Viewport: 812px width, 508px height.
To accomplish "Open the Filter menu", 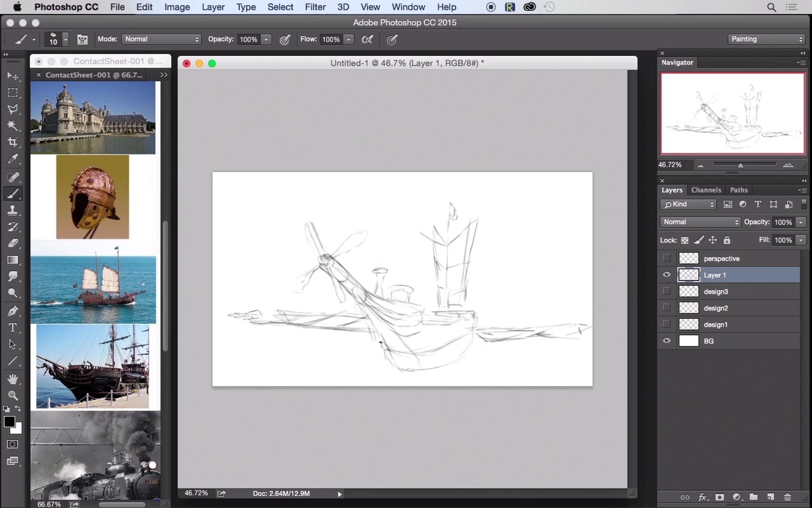I will 315,7.
